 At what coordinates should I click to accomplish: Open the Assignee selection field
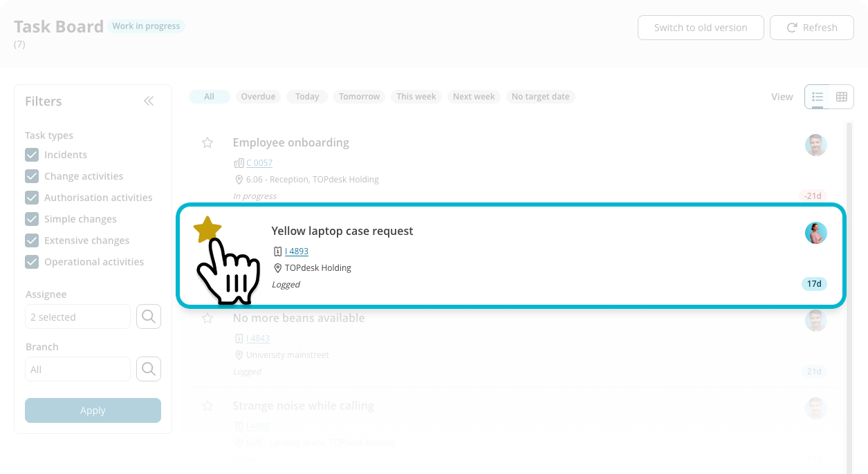point(77,317)
